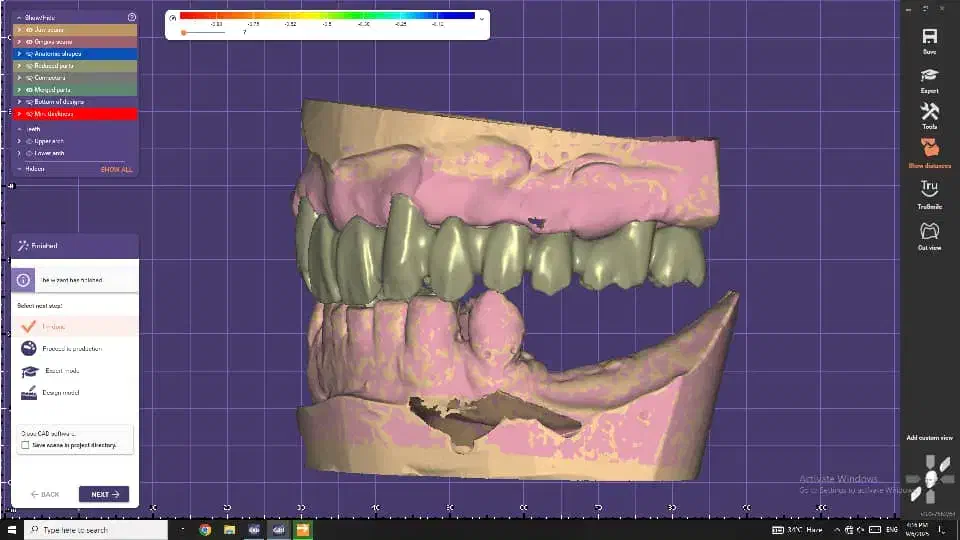
Task: Open the Tools menu icon
Action: pos(929,111)
